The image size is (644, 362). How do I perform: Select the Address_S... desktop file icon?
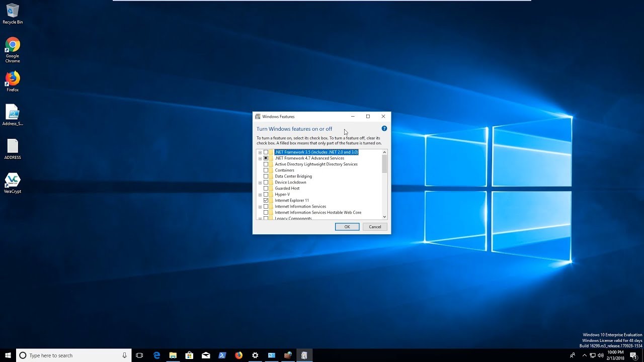click(x=13, y=115)
